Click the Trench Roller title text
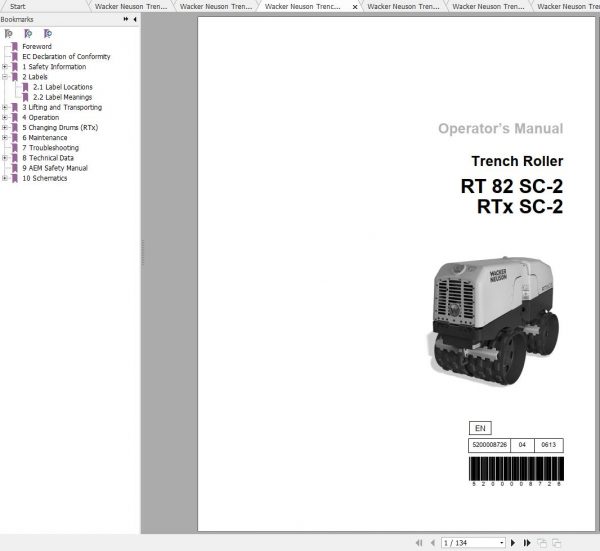 coord(517,161)
